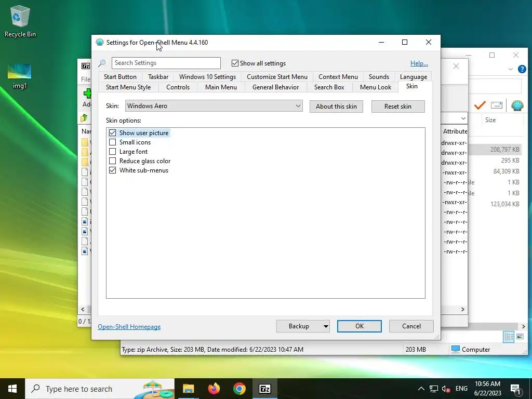The width and height of the screenshot is (532, 399).
Task: Focus the Search Settings input field
Action: (166, 63)
